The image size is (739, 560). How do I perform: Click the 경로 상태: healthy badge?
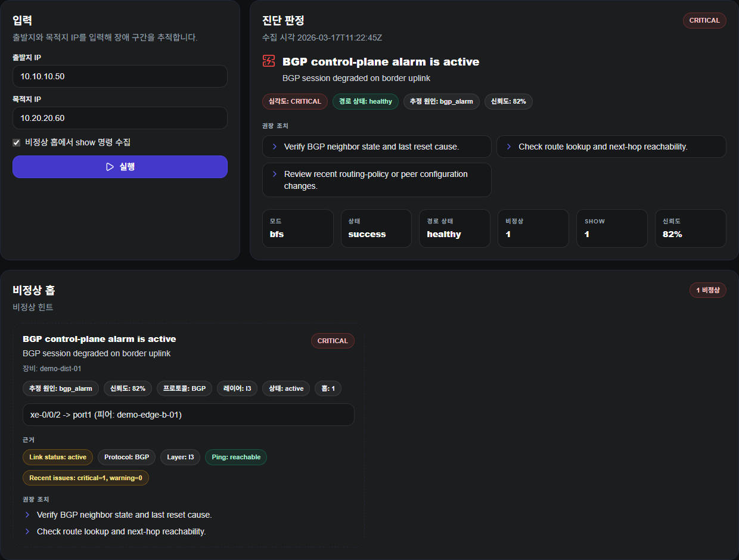365,101
